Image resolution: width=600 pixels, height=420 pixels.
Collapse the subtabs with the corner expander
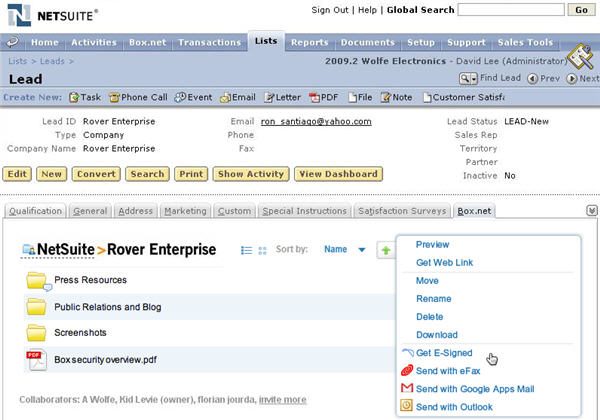click(592, 210)
